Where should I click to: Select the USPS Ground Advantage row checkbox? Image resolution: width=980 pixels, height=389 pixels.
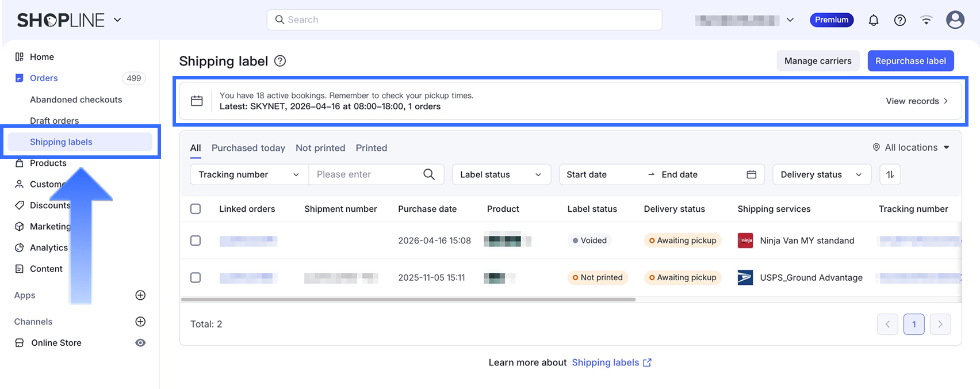pyautogui.click(x=196, y=277)
